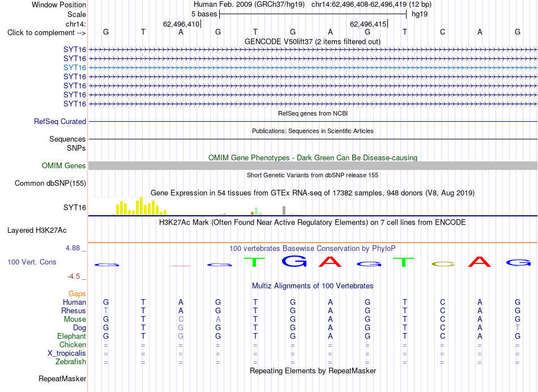Image resolution: width=538 pixels, height=392 pixels.
Task: Click the faded T mismatch in the Dog row
Action: [x=518, y=328]
